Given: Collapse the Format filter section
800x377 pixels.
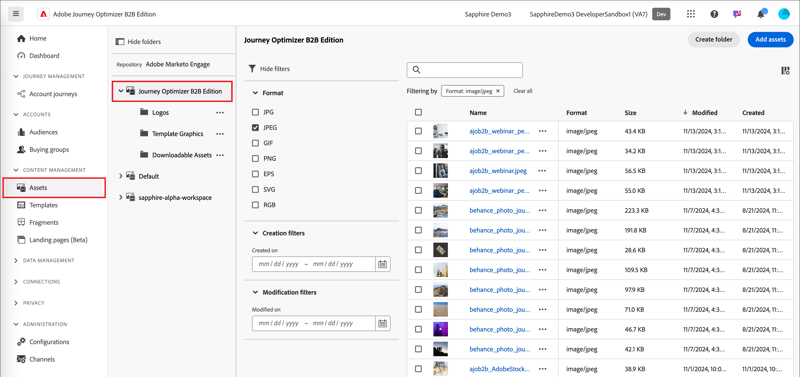Looking at the screenshot, I should tap(255, 93).
